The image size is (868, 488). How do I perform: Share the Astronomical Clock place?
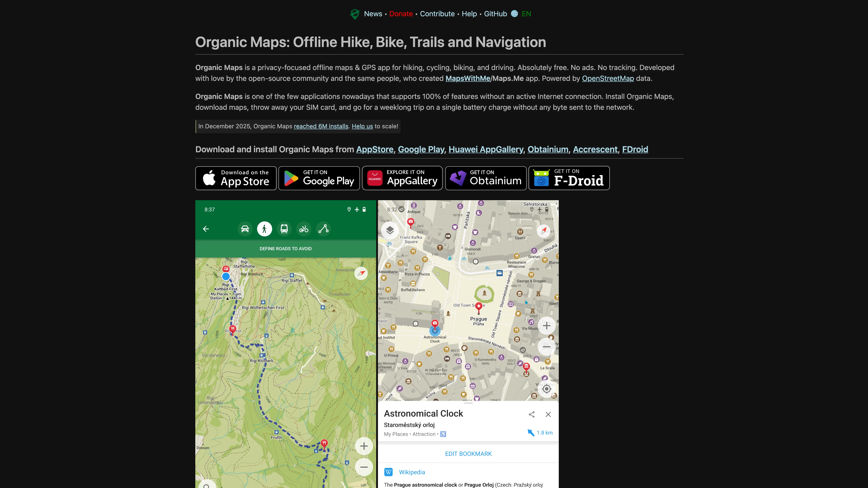tap(532, 415)
